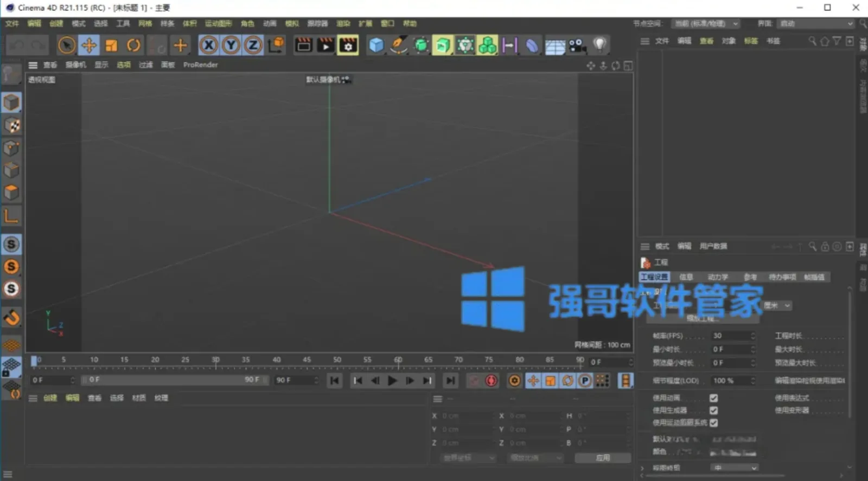Activate the Rotate tool
The width and height of the screenshot is (868, 481).
(x=133, y=46)
